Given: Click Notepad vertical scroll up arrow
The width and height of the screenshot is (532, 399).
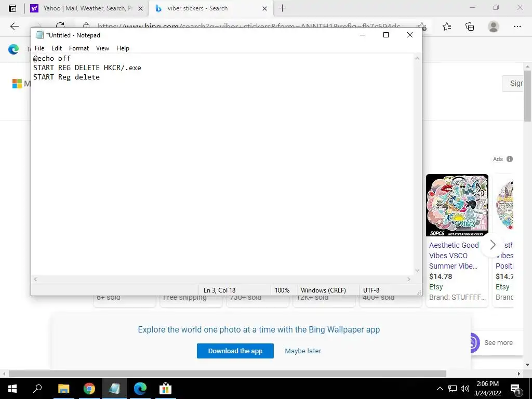Looking at the screenshot, I should [x=417, y=58].
